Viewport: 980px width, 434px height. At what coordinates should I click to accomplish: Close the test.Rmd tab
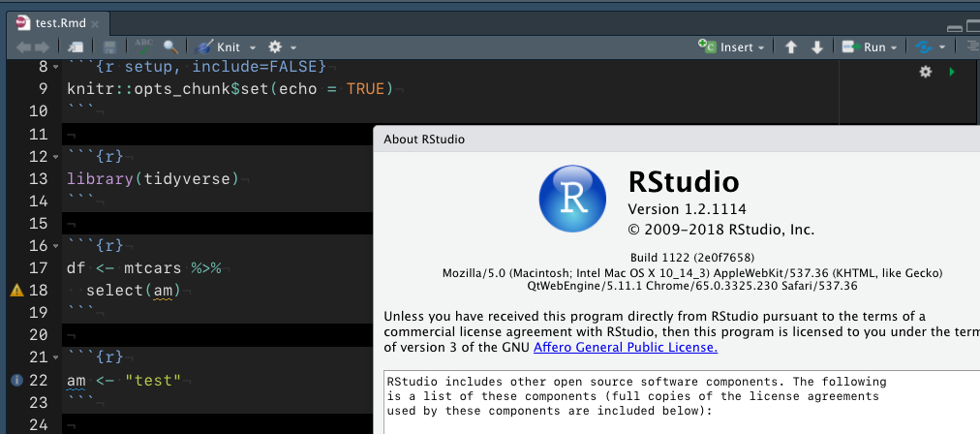click(x=95, y=24)
